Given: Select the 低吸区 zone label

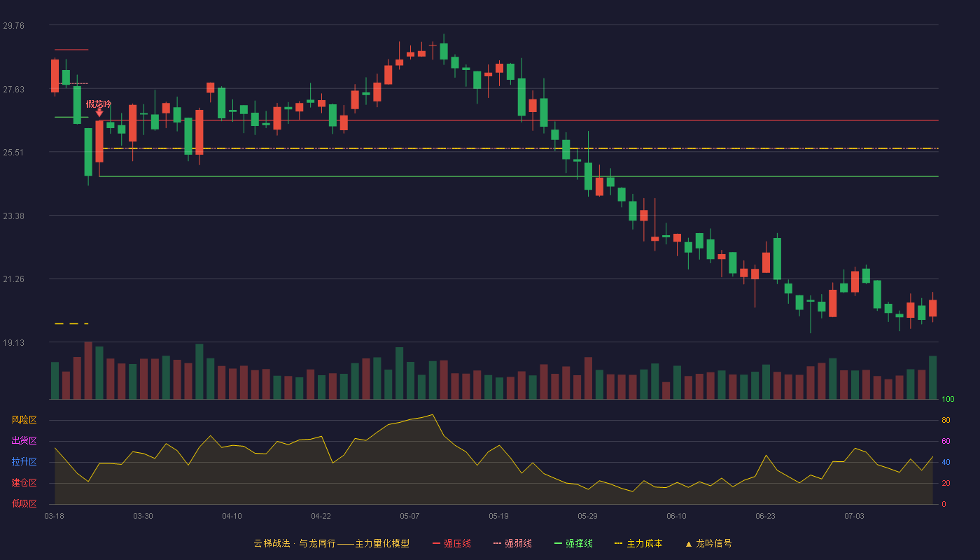Looking at the screenshot, I should [24, 503].
